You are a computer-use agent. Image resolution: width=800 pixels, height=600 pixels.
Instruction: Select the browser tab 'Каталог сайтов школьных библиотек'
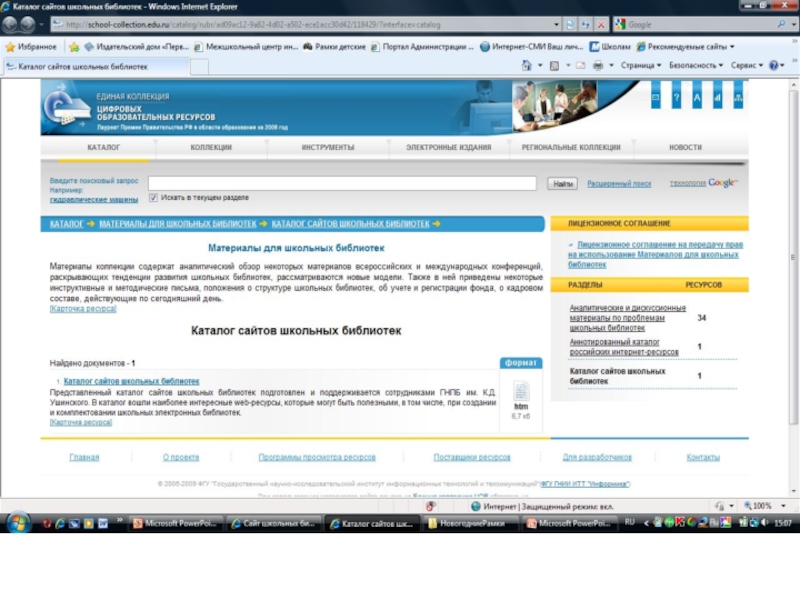[96, 66]
